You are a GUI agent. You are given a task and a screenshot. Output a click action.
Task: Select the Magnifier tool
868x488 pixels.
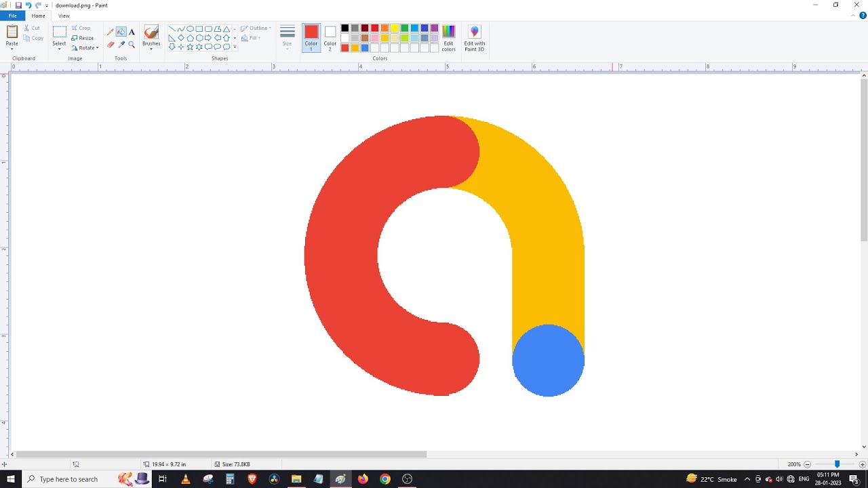tap(132, 45)
